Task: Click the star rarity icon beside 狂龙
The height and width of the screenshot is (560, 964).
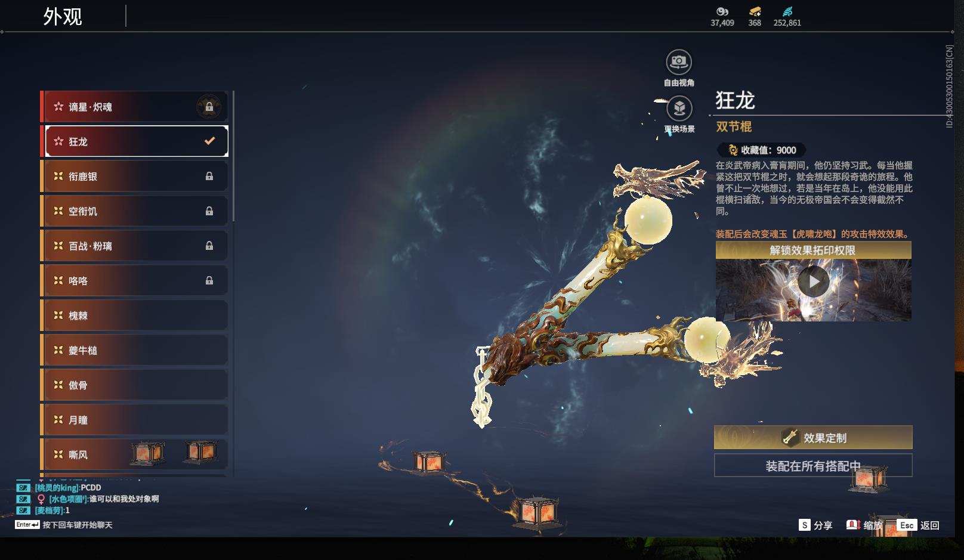Action: point(58,141)
